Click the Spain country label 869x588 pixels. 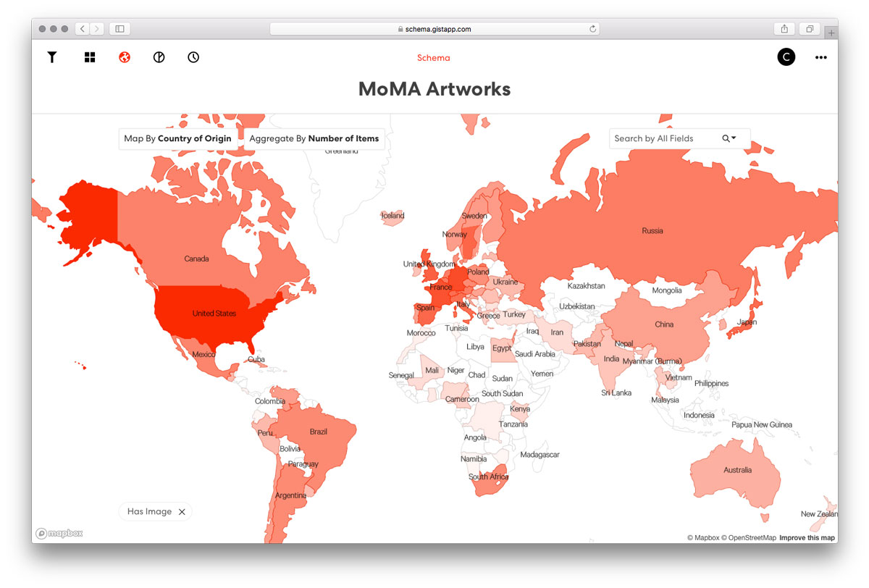tap(426, 308)
